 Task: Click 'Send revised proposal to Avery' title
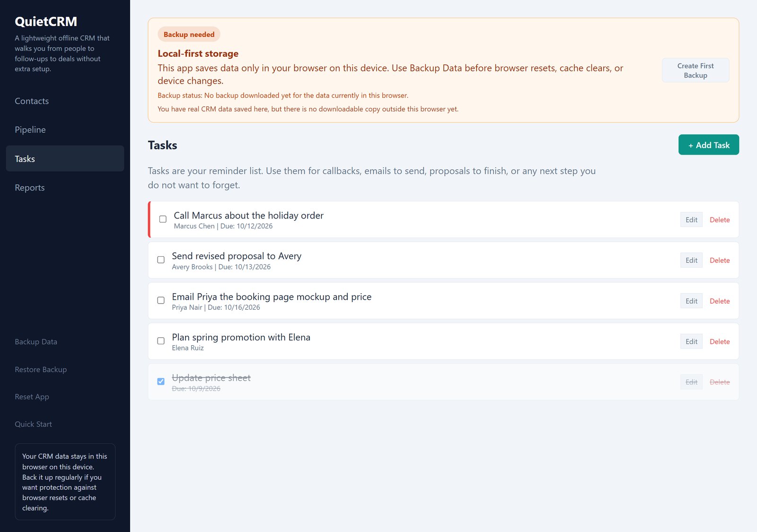(x=237, y=256)
